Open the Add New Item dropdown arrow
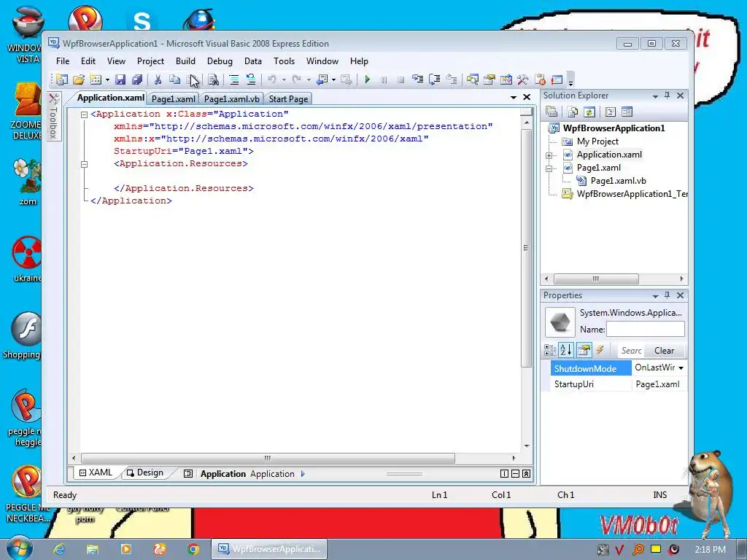747x560 pixels. 107,80
